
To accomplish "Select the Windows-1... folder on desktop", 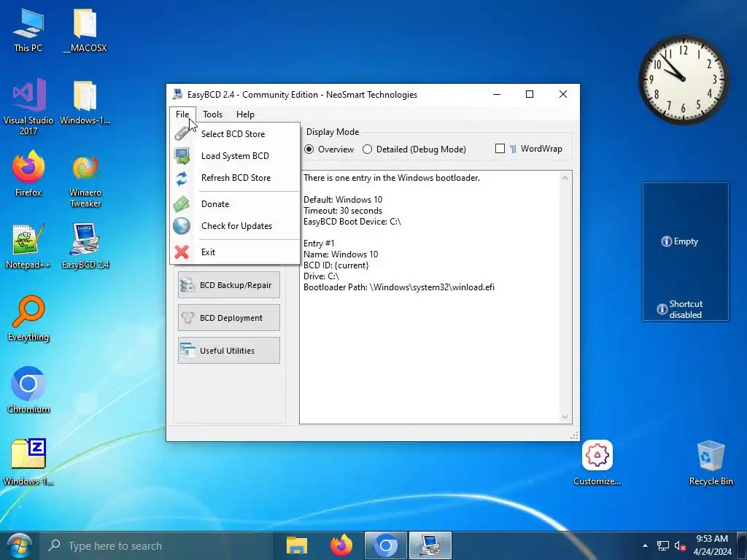I will click(x=85, y=102).
